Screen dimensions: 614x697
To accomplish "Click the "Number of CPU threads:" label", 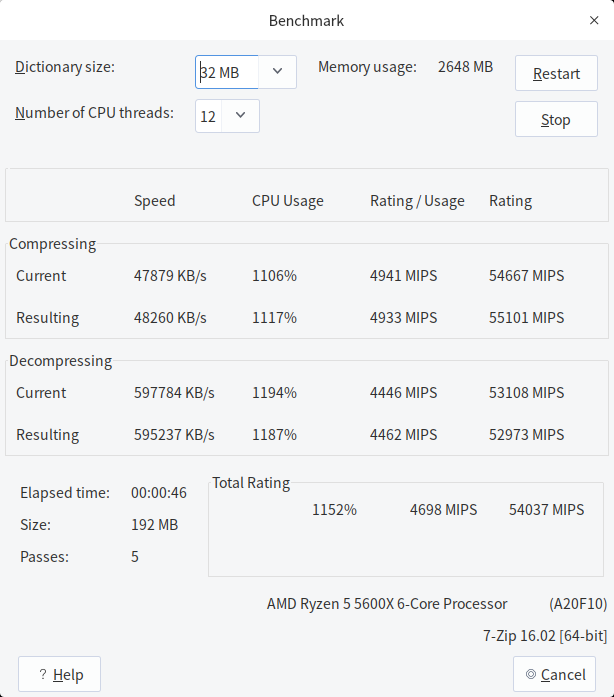I will tap(94, 113).
